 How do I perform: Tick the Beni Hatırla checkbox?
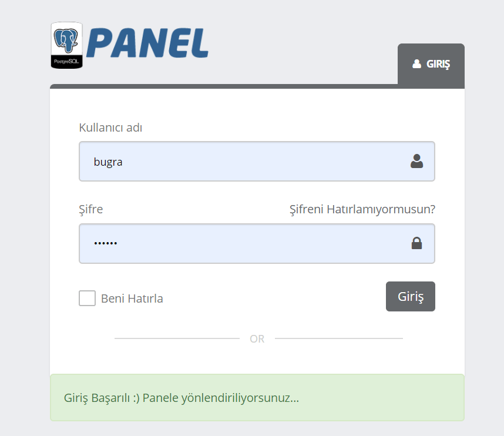[x=87, y=298]
